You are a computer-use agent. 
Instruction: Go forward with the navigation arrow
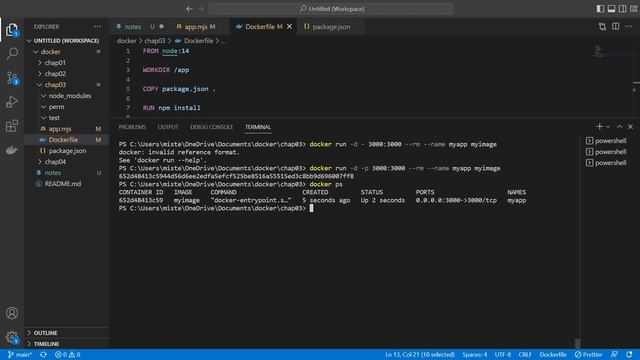coord(200,9)
